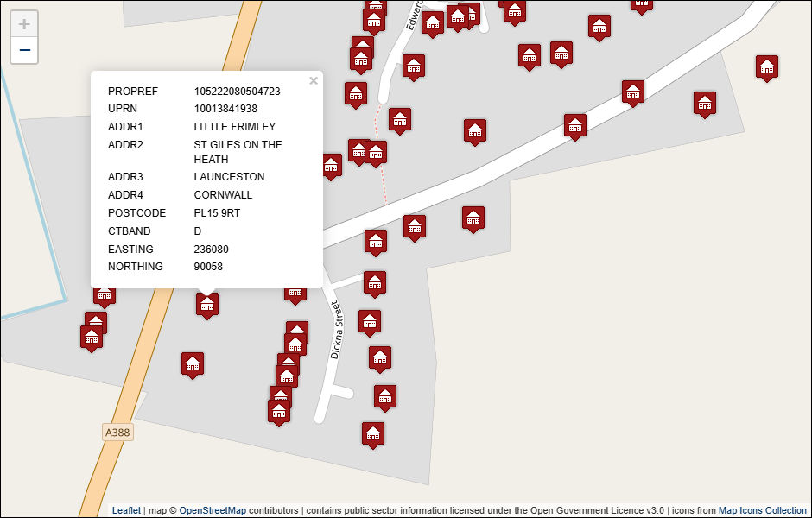The width and height of the screenshot is (812, 518).
Task: Click the ST GILES ON THE HEATH text
Action: coord(238,152)
